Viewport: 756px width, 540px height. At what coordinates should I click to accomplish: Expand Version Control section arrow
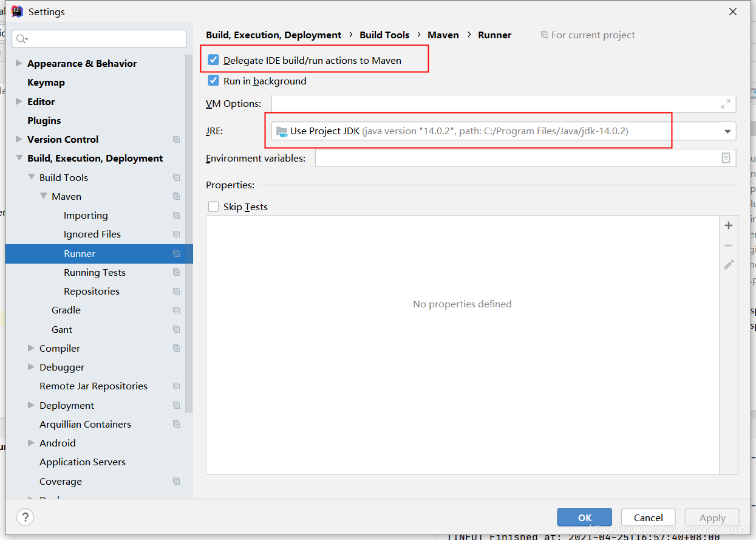coord(19,139)
